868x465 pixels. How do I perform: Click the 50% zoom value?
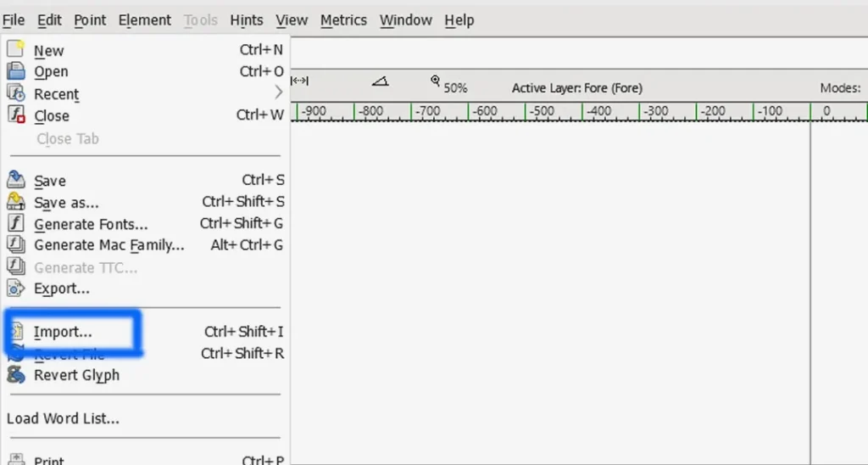point(455,88)
